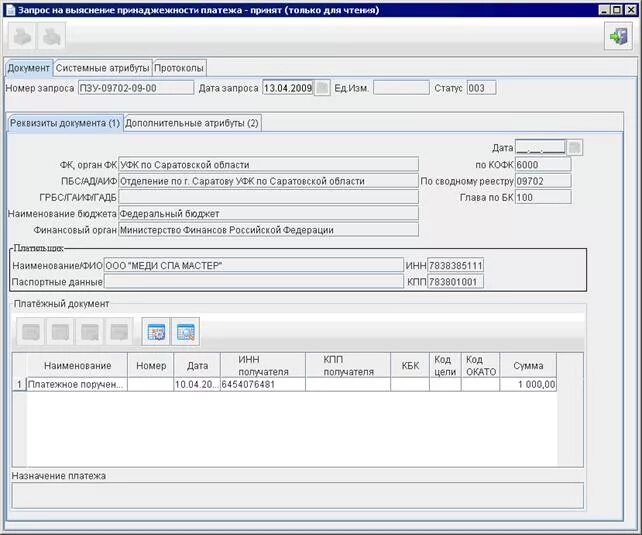Click the Наименование column header
The image size is (642, 535).
point(77,366)
